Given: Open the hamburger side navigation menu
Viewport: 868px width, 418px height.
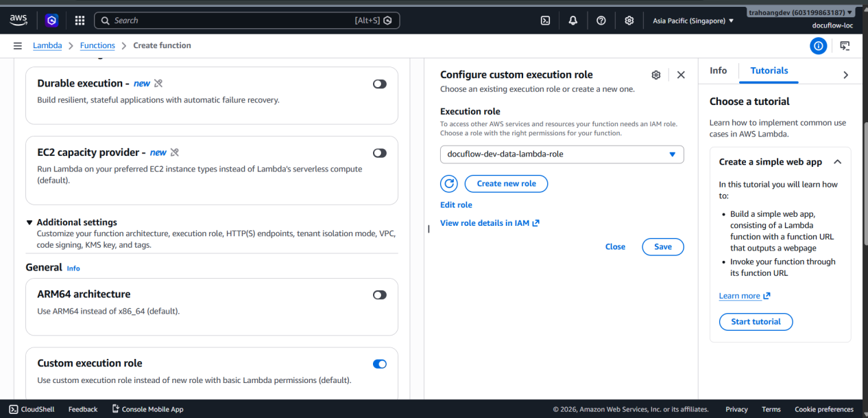Looking at the screenshot, I should (x=17, y=45).
